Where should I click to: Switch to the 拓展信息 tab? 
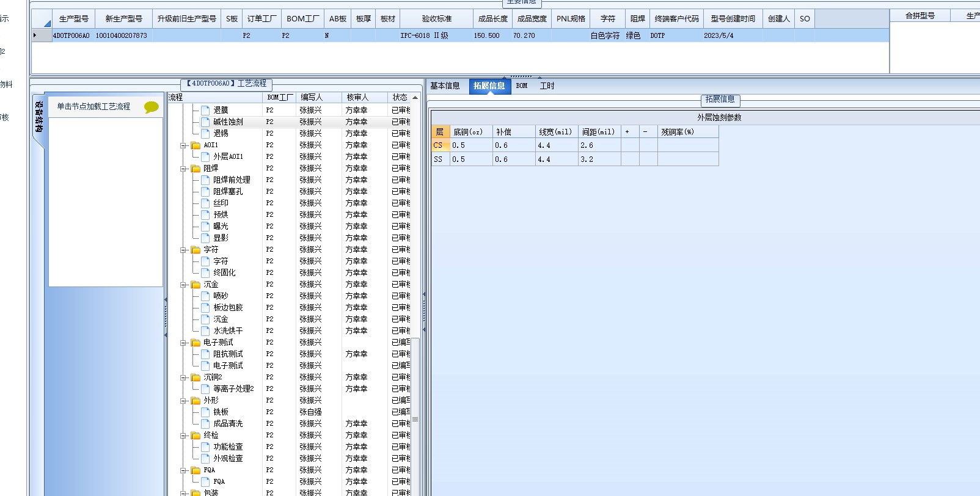point(489,86)
